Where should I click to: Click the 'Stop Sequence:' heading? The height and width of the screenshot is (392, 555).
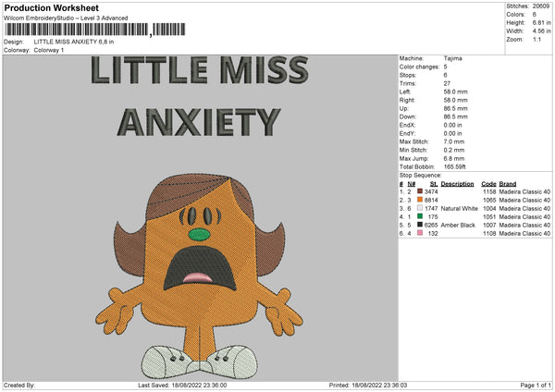421,176
